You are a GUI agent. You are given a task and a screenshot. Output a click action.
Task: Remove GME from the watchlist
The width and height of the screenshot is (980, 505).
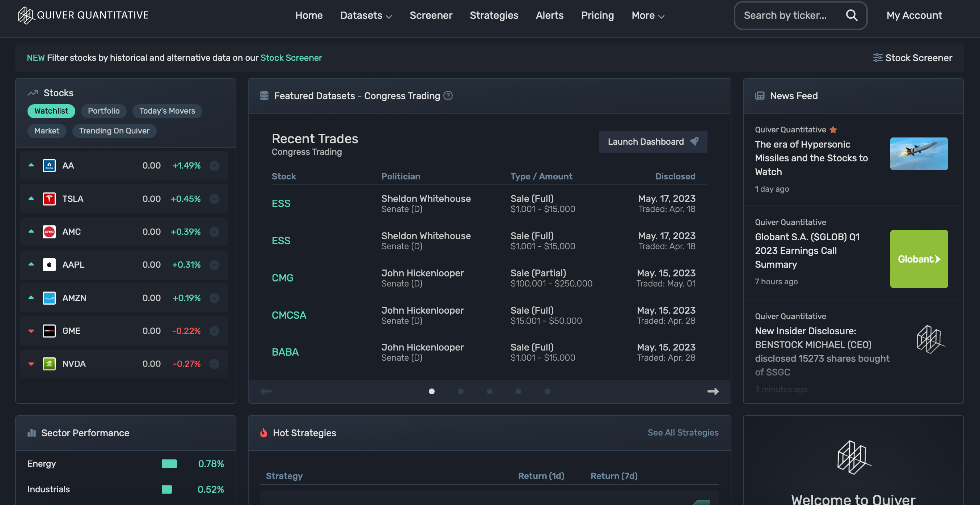pyautogui.click(x=214, y=331)
